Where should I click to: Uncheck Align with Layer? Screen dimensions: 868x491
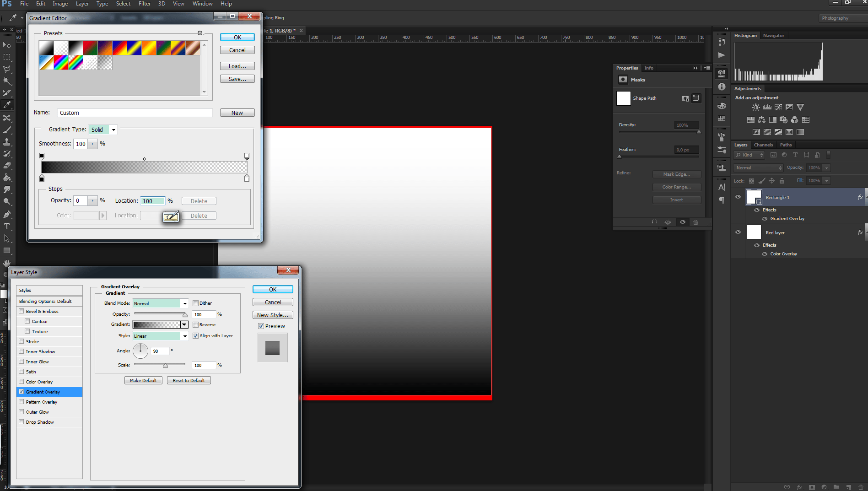pyautogui.click(x=195, y=335)
